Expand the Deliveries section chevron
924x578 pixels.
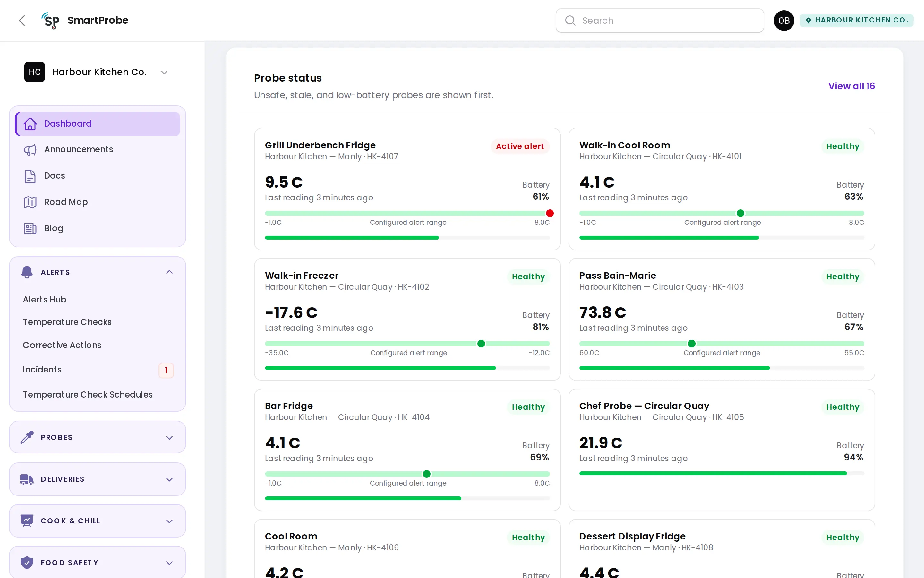tap(169, 479)
